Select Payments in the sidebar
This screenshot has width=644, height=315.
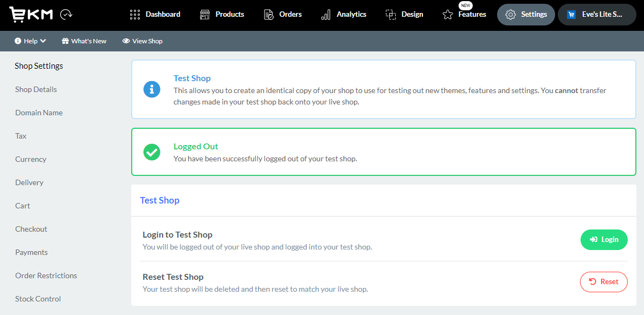31,252
